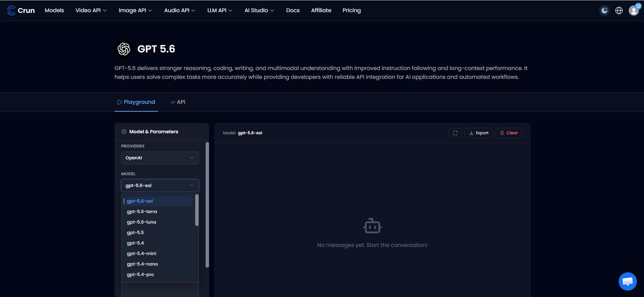Open the Docs link

(293, 10)
